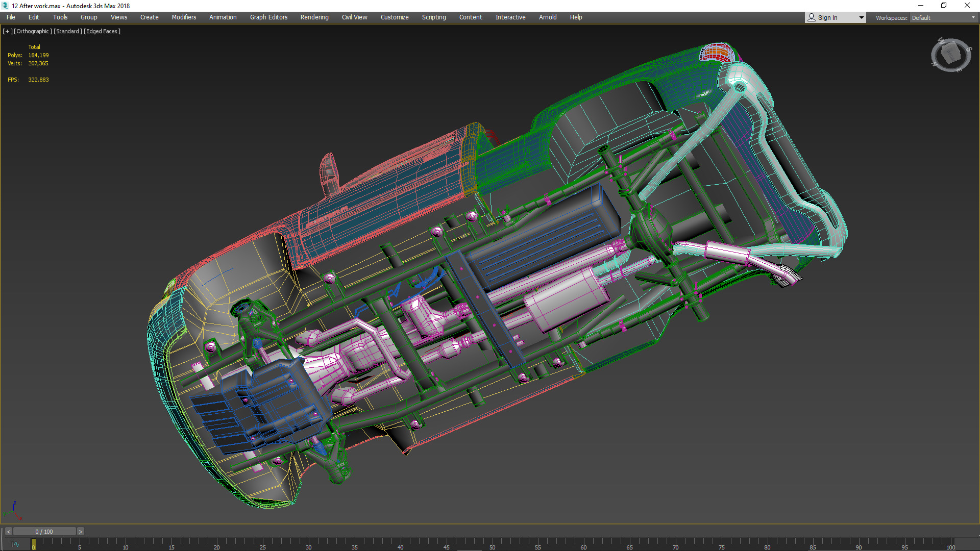Image resolution: width=980 pixels, height=551 pixels.
Task: Open Mini Curve Editor icon
Action: pyautogui.click(x=15, y=544)
